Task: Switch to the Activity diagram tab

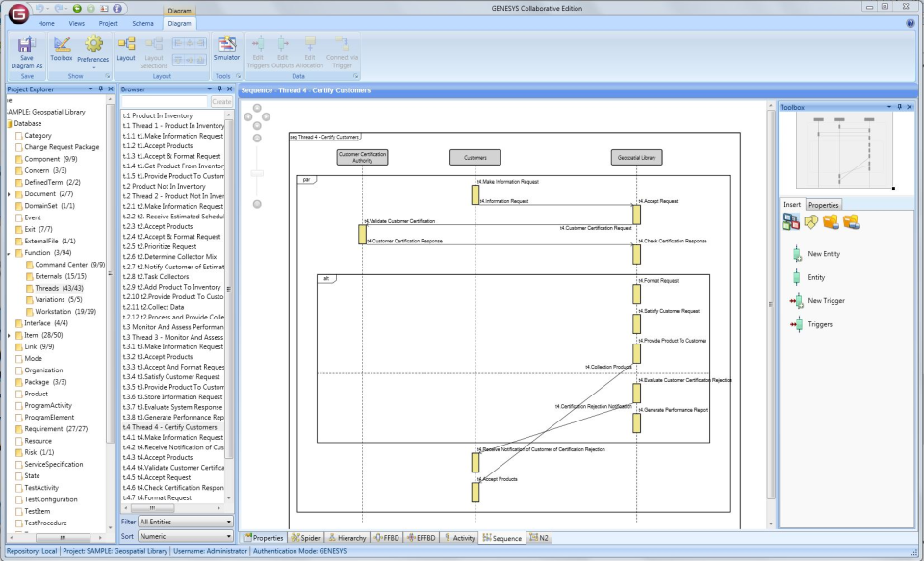Action: click(459, 538)
